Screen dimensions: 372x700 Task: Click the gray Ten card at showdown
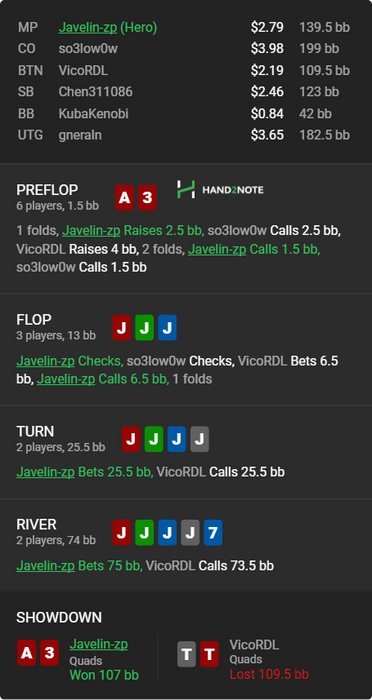pyautogui.click(x=187, y=654)
